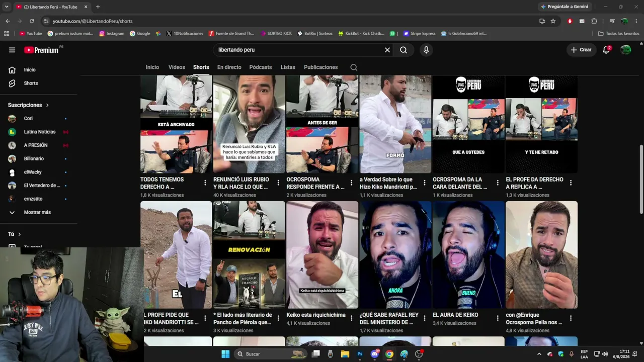Show hidden system tray icons
The height and width of the screenshot is (362, 644).
539,354
